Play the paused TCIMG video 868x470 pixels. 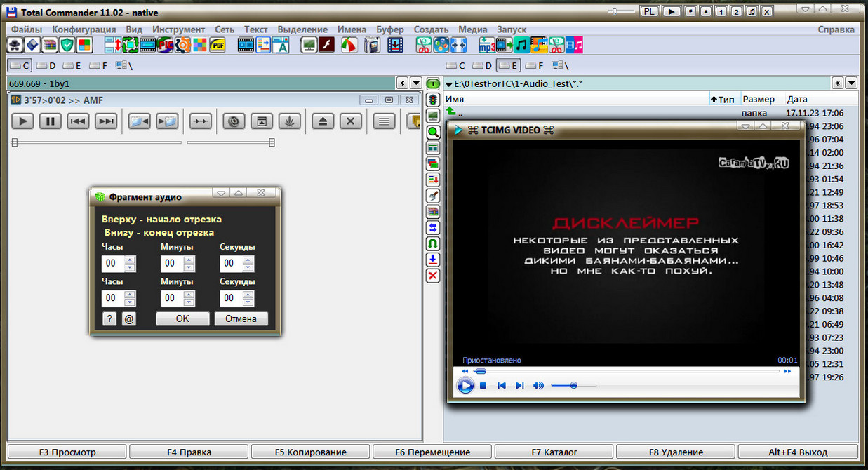[465, 385]
